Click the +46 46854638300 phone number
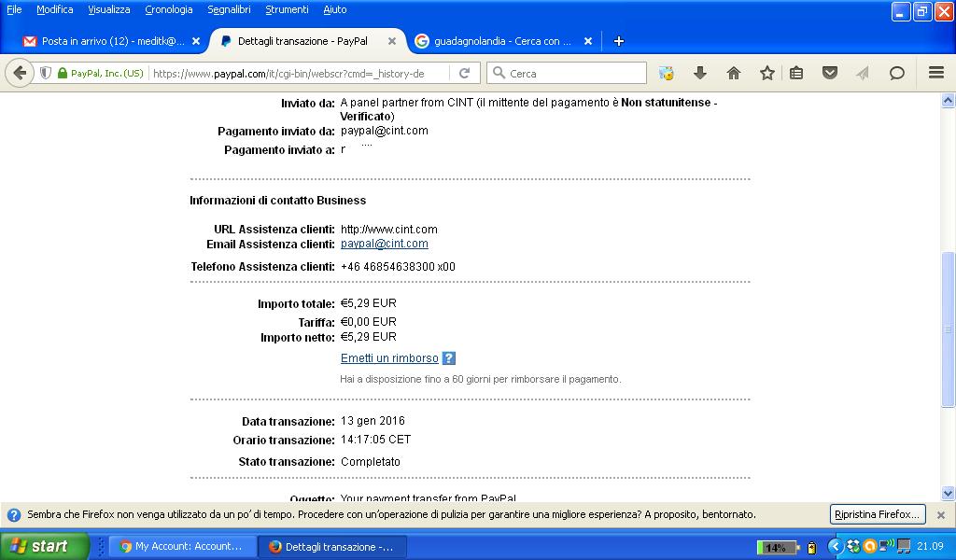 pyautogui.click(x=398, y=266)
